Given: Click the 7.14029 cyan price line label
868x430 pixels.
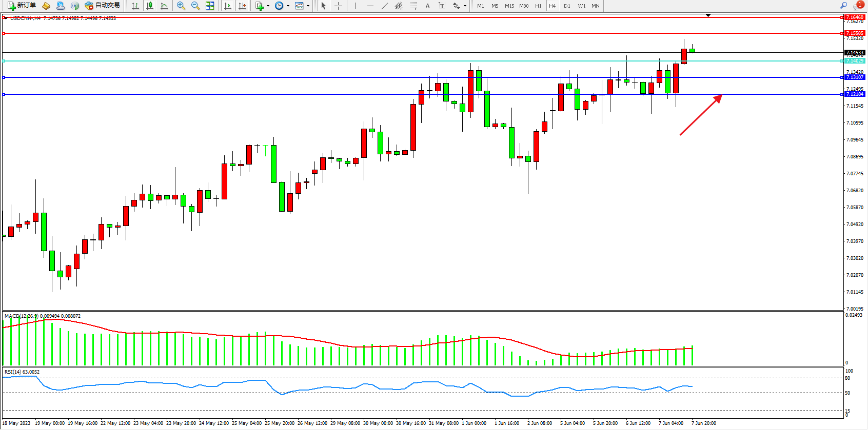Looking at the screenshot, I should [x=855, y=61].
